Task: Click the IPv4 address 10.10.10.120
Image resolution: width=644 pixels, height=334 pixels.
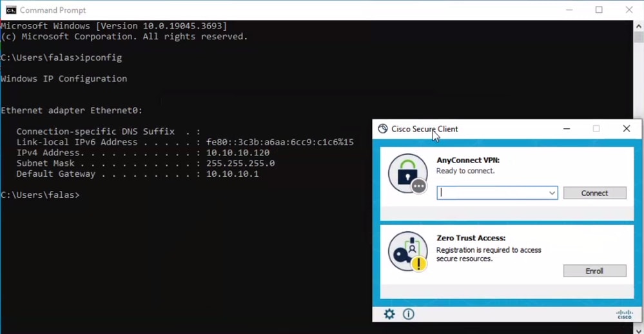Action: pyautogui.click(x=238, y=153)
